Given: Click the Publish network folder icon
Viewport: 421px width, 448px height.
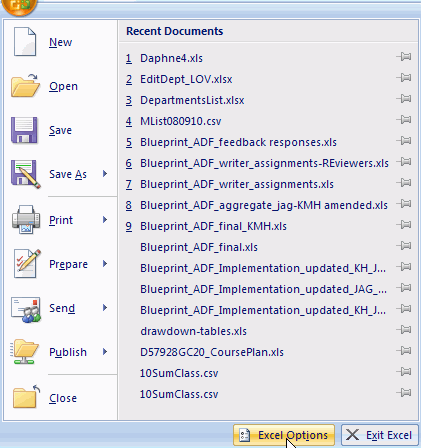Looking at the screenshot, I should tap(25, 351).
